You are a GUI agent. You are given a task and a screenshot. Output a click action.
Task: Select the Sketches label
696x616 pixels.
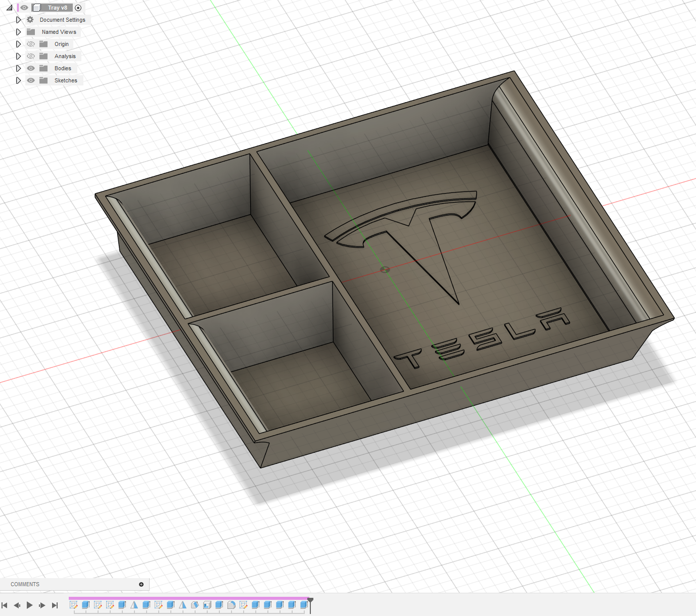click(66, 80)
